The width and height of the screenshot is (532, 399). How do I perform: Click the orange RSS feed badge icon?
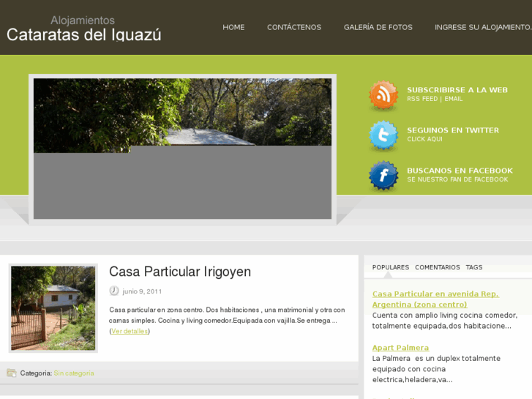coord(383,94)
